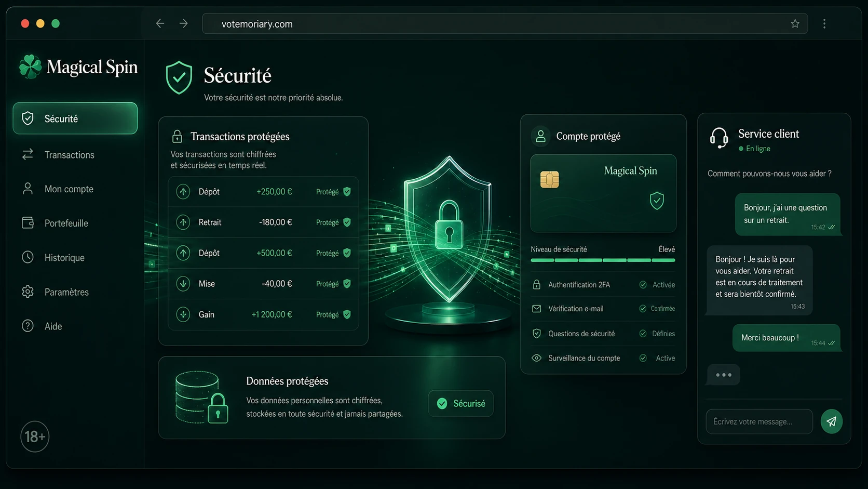This screenshot has height=489, width=868.
Task: Click the 18+ age badge
Action: [x=35, y=437]
